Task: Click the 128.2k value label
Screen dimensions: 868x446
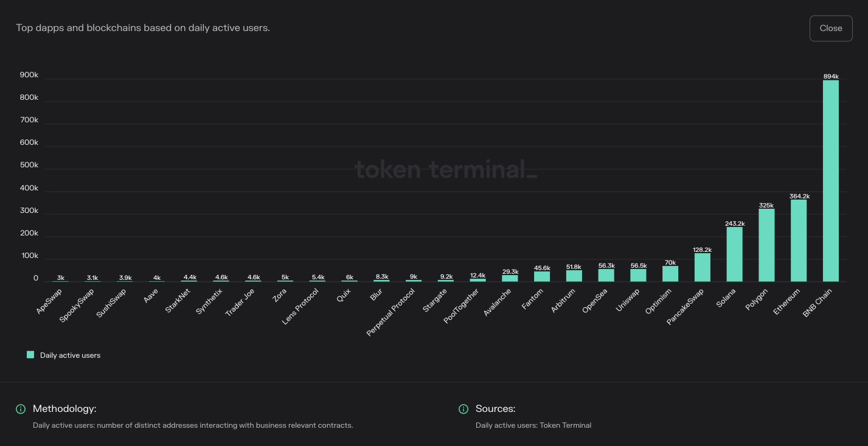Action: [703, 249]
